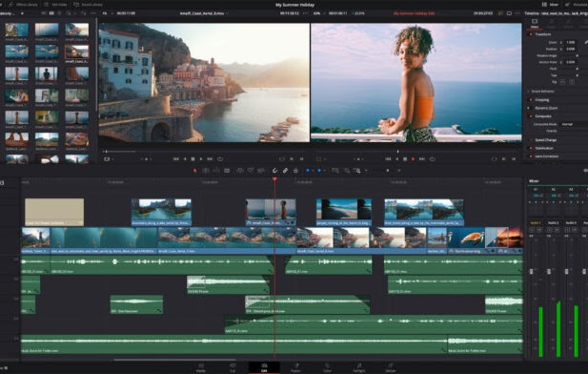Click the blue Marker color icon
Image resolution: width=588 pixels, height=374 pixels.
pyautogui.click(x=319, y=171)
